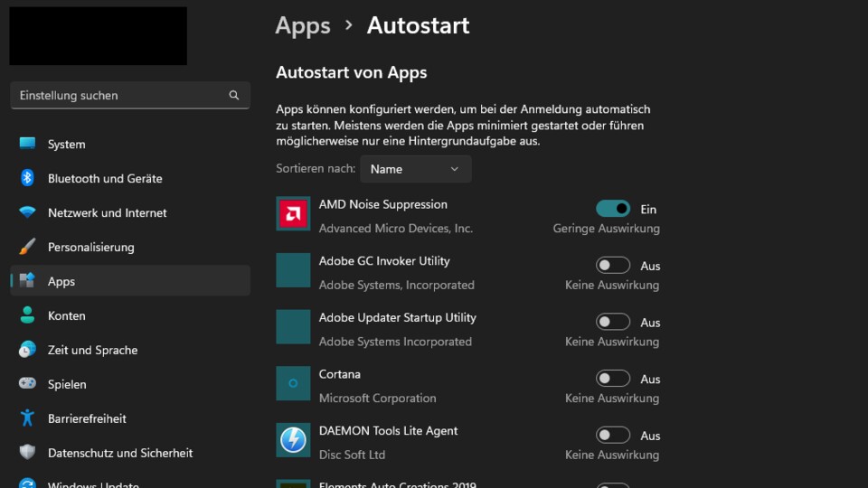
Task: Open Spielen settings category
Action: point(130,384)
